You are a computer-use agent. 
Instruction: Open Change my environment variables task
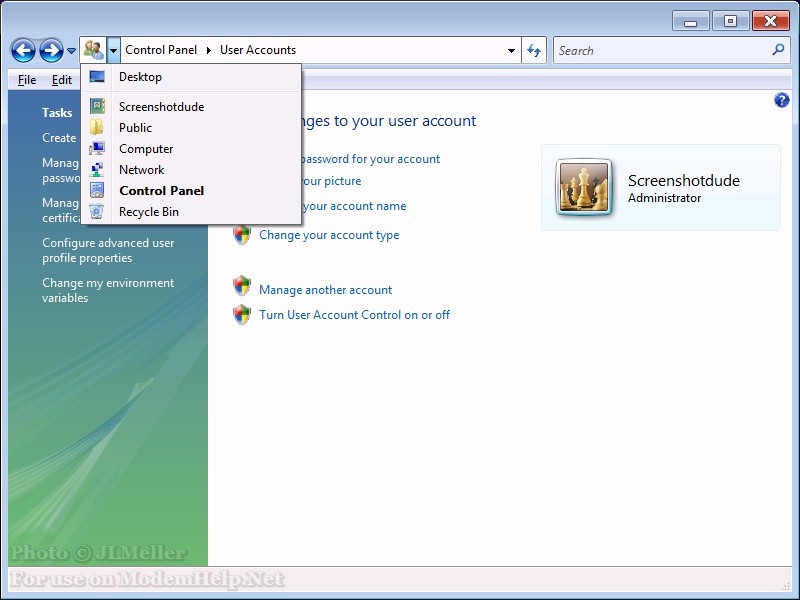pyautogui.click(x=108, y=290)
